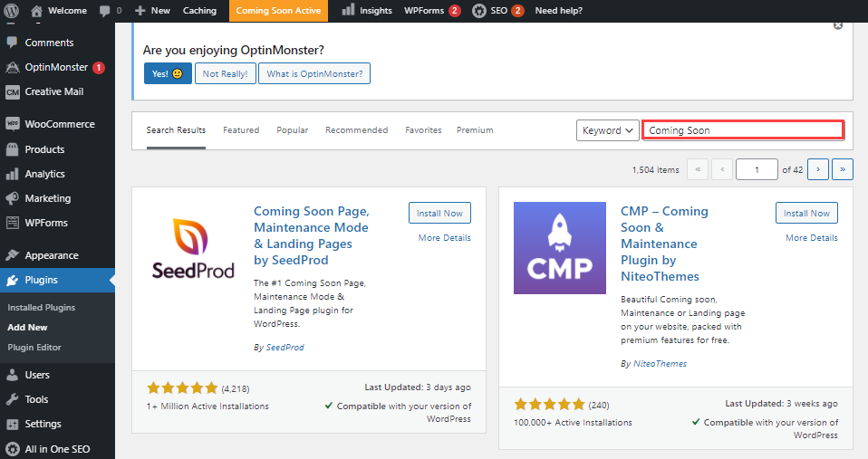Select Add New plugin submenu
The width and height of the screenshot is (868, 459).
28,328
